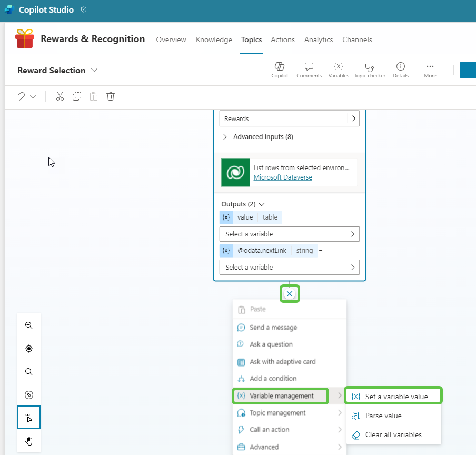Click the copy node icon
476x455 pixels.
(77, 96)
